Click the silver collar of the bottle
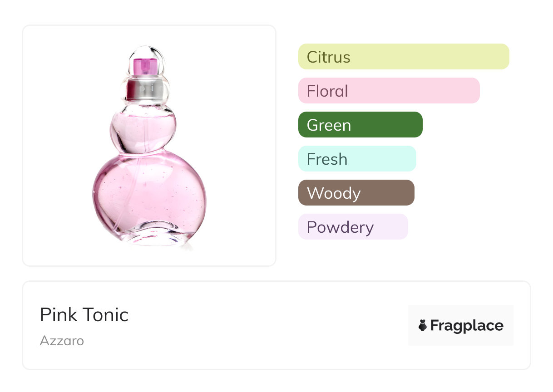Viewport: 553px width, 392px height. tap(145, 89)
